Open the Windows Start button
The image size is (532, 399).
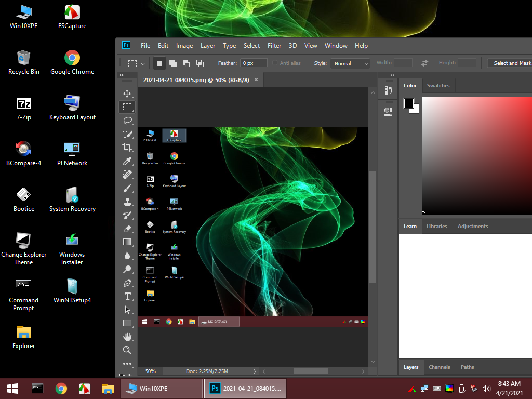(x=12, y=389)
